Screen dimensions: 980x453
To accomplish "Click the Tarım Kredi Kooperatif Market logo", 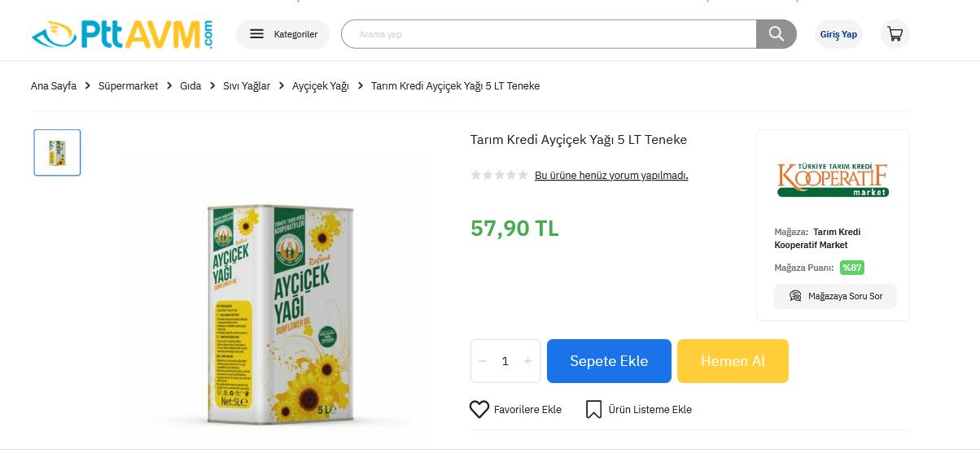I will (833, 180).
